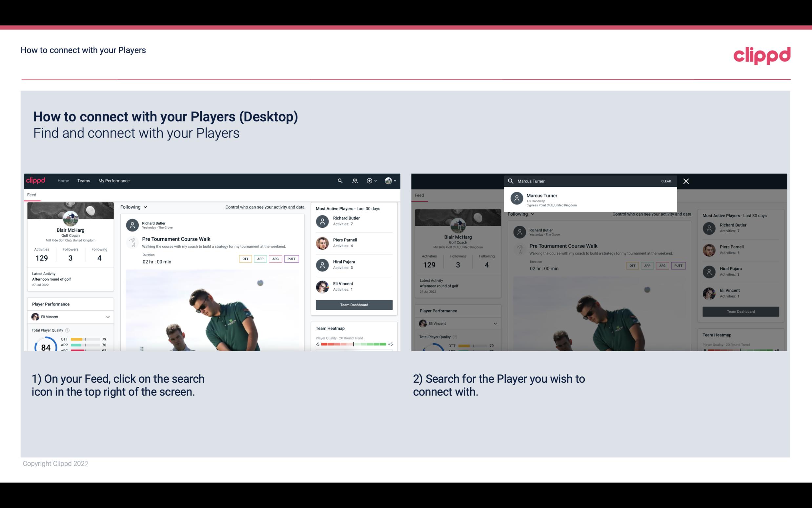Image resolution: width=812 pixels, height=508 pixels.
Task: Click the user profile icon top right
Action: click(388, 180)
